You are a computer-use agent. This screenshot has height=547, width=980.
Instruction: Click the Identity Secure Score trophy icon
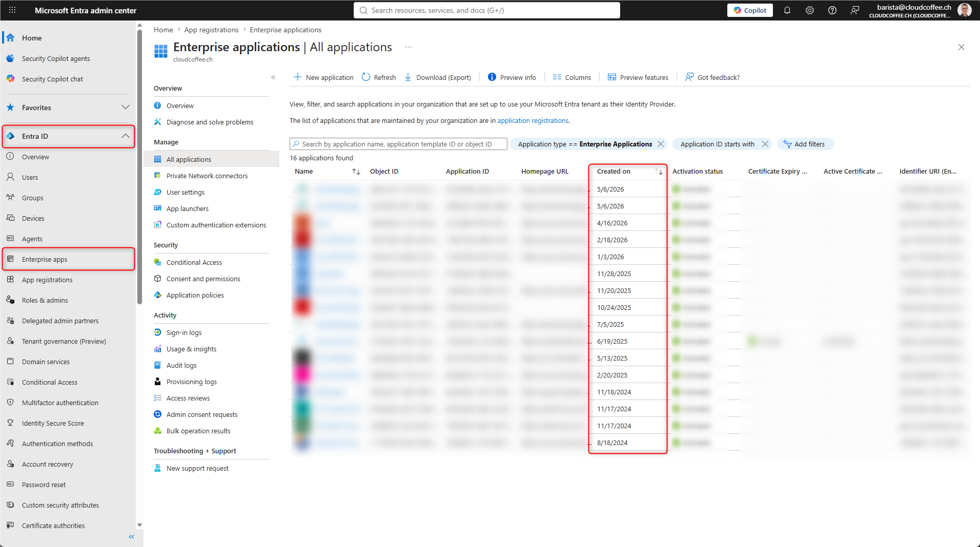tap(10, 423)
